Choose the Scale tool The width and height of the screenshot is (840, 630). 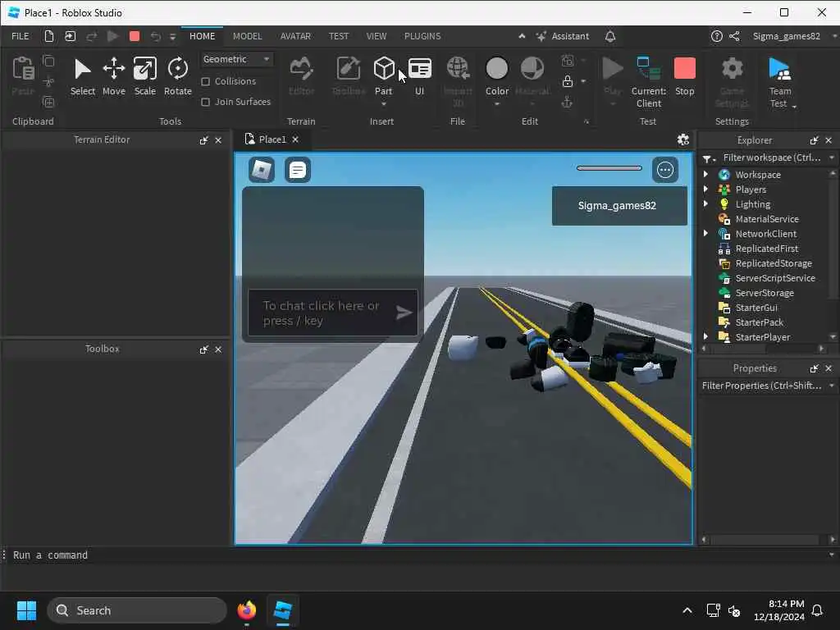point(144,76)
